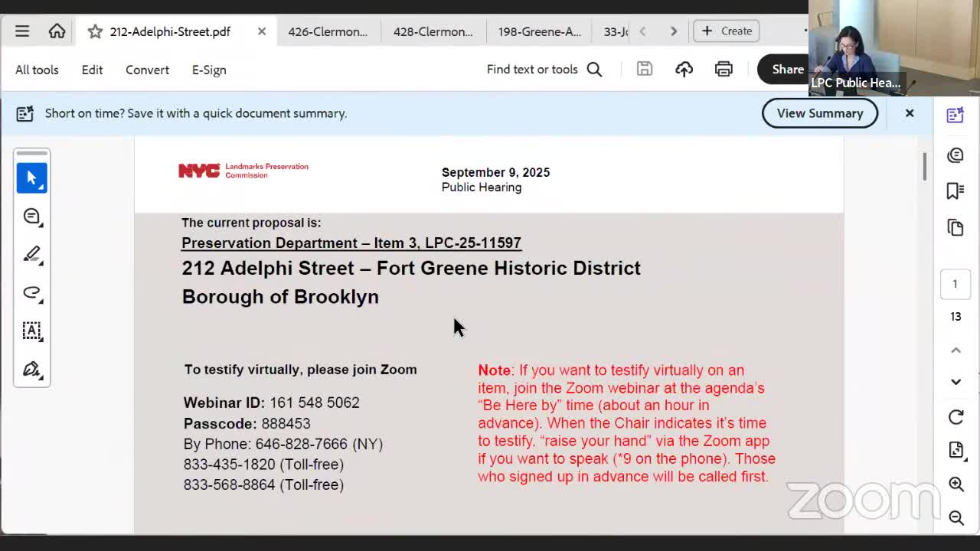Show more tabs with right chevron
Viewport: 980px width, 551px height.
[674, 31]
